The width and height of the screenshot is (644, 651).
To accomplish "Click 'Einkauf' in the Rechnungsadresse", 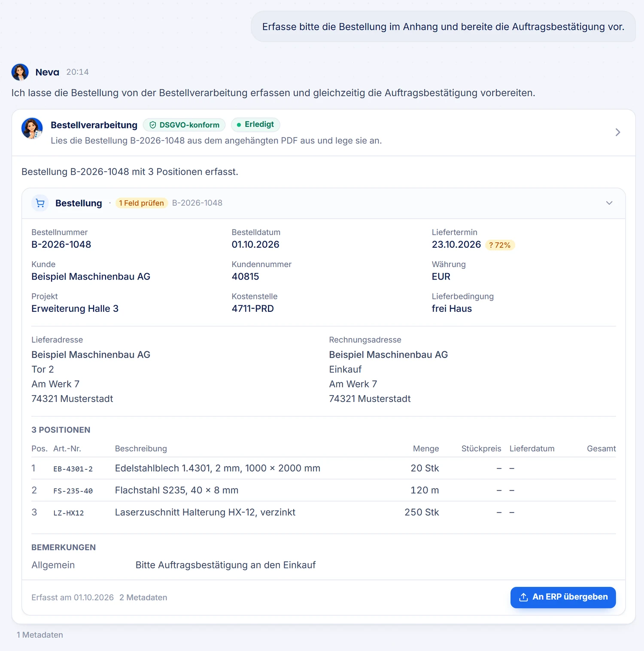I will 345,369.
